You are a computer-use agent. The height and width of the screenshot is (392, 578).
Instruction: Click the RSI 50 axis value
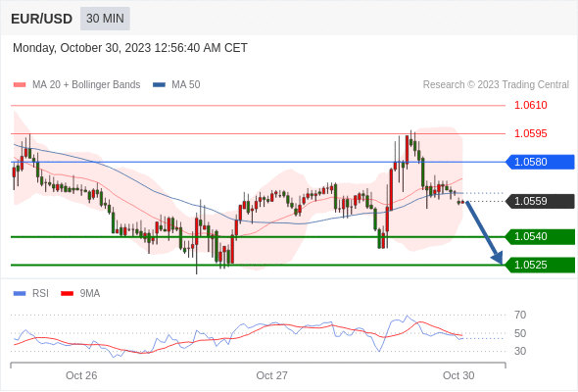pos(520,333)
